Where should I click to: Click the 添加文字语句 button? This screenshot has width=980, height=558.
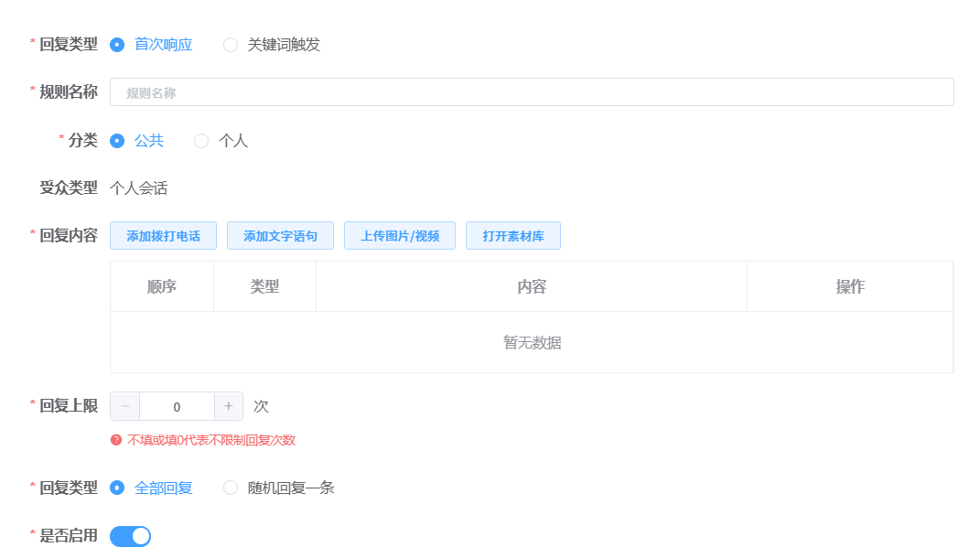(280, 236)
